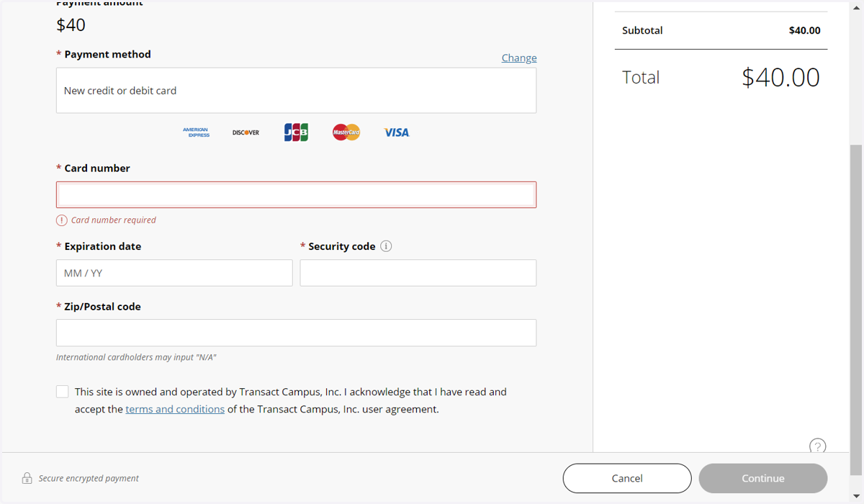Click the Discover card logo
Image resolution: width=864 pixels, height=504 pixels.
click(x=246, y=132)
